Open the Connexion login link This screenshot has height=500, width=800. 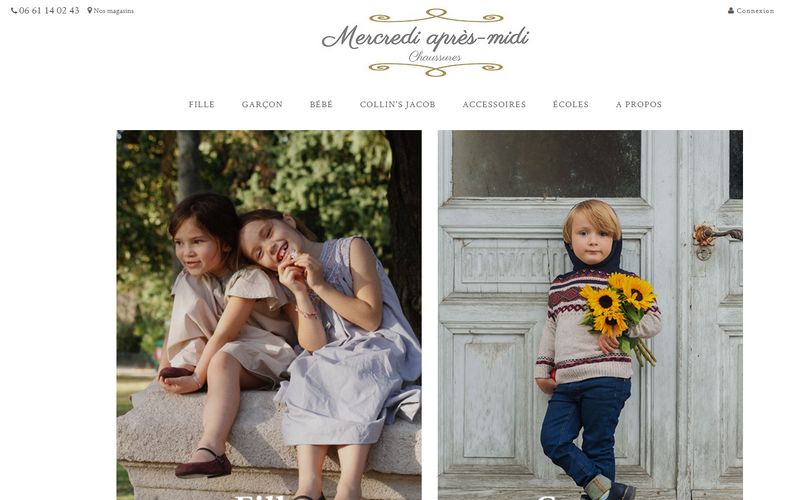click(755, 11)
